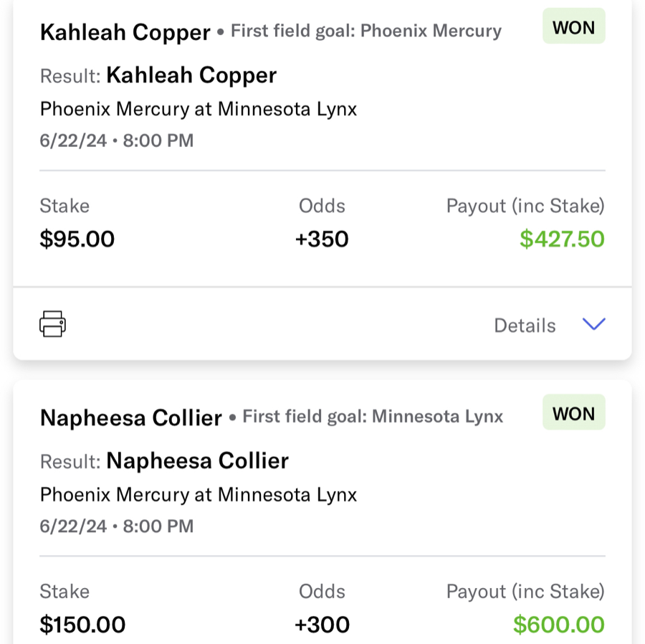645x644 pixels.
Task: Open the Kahleah Copper bet title
Action: tap(125, 30)
